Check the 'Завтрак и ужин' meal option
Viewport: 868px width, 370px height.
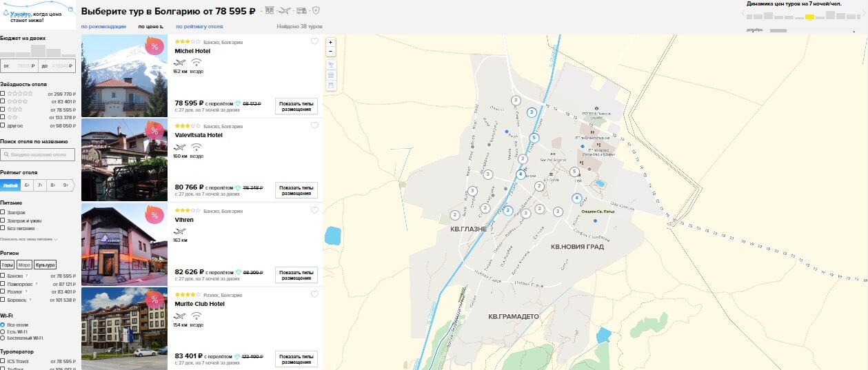point(3,220)
